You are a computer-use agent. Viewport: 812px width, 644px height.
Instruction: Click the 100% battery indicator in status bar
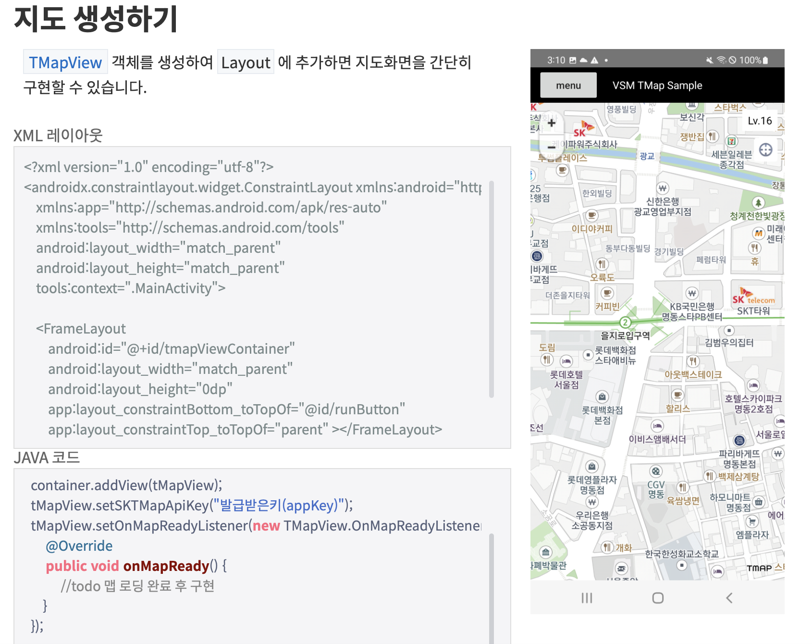754,60
